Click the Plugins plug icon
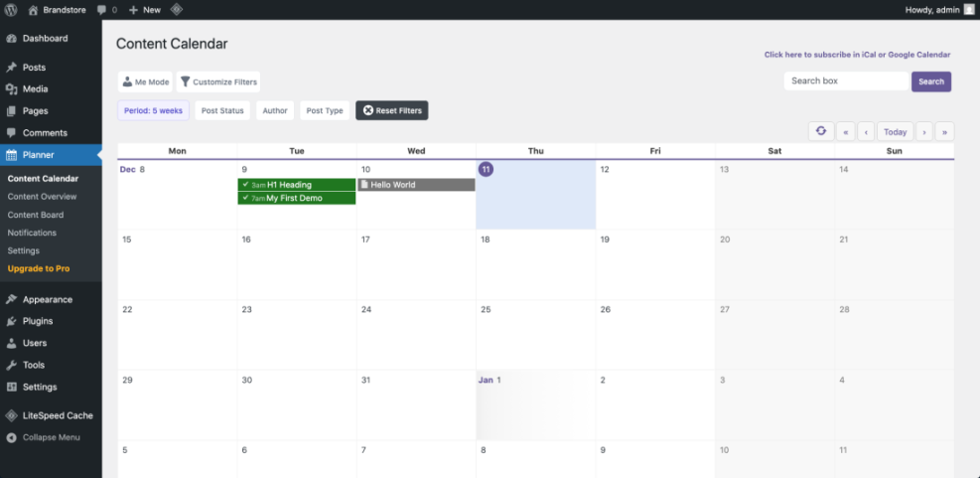The height and width of the screenshot is (478, 980). point(11,321)
